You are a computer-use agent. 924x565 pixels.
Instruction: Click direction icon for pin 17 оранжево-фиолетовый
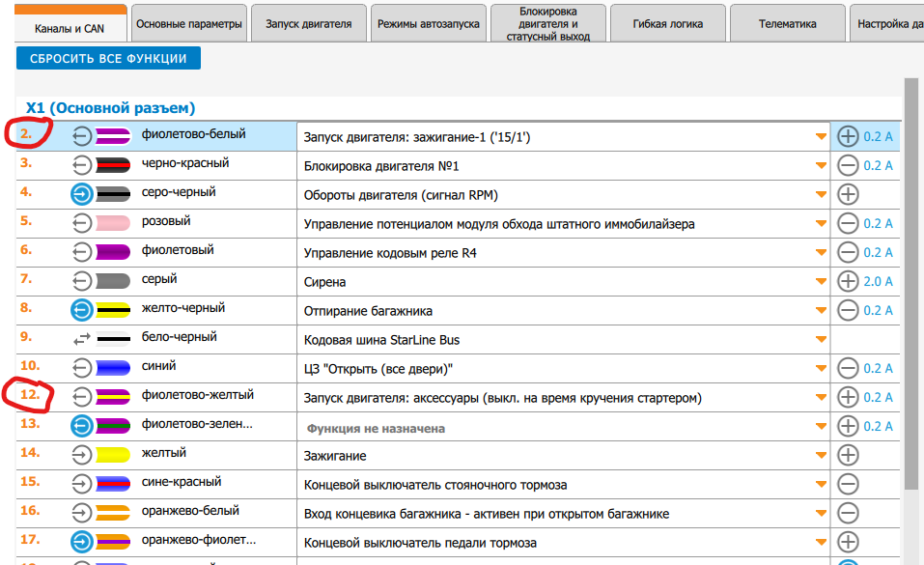82,542
